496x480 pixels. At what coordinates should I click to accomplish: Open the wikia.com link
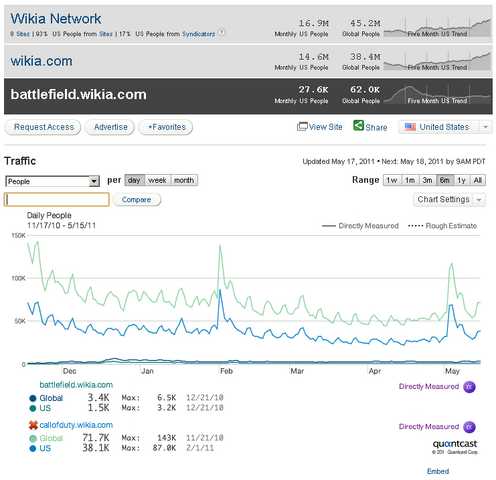click(41, 61)
